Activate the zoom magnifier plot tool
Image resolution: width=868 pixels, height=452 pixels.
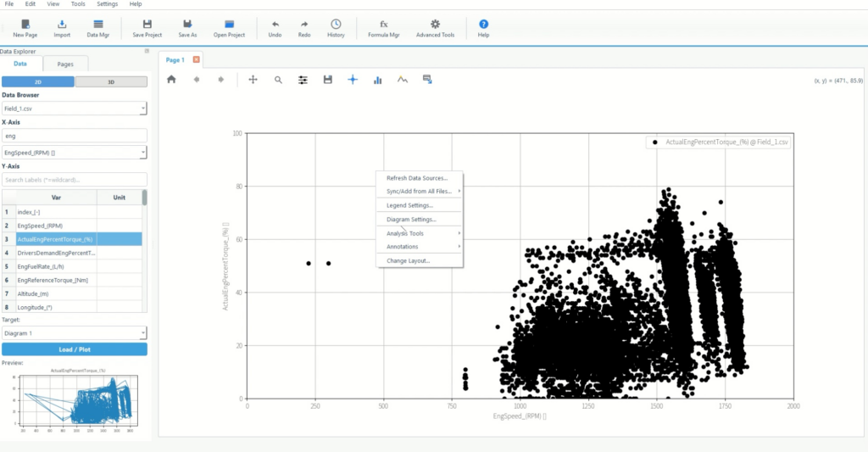pyautogui.click(x=278, y=79)
